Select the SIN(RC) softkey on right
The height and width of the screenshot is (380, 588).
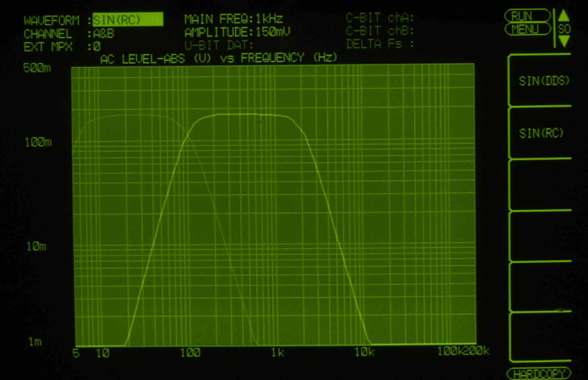point(541,133)
